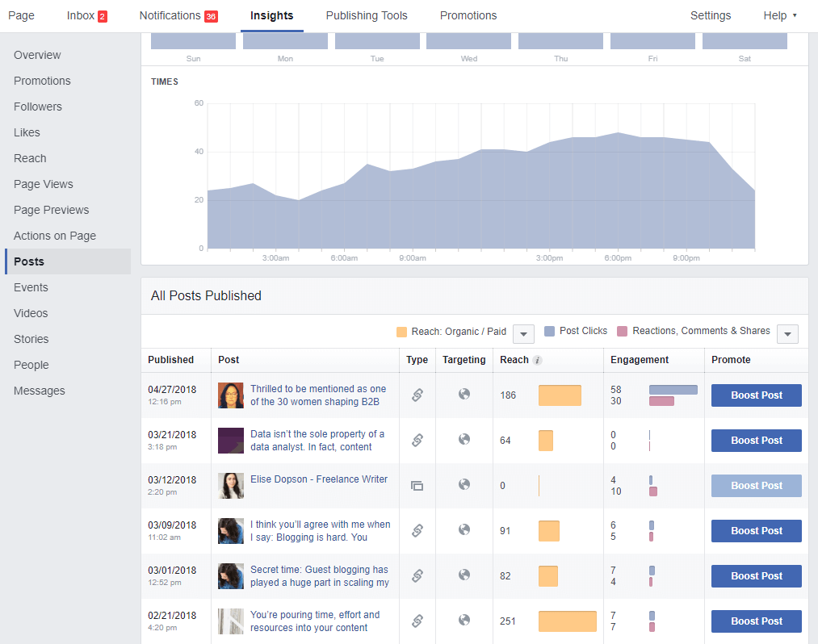This screenshot has width=818, height=644.
Task: Click the link Type icon on the 04/27/2018 post
Action: point(417,395)
